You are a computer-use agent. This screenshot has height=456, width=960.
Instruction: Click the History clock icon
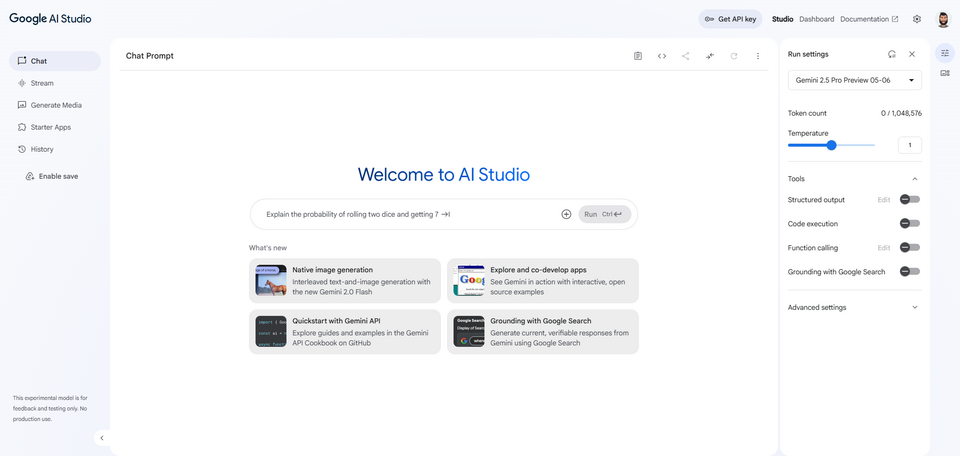coord(22,149)
